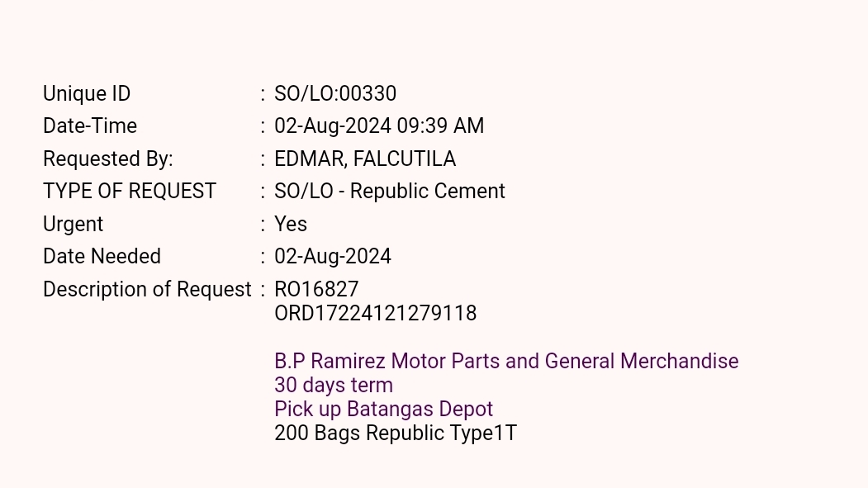868x488 pixels.
Task: Click the Urgent field label
Action: pyautogui.click(x=74, y=224)
